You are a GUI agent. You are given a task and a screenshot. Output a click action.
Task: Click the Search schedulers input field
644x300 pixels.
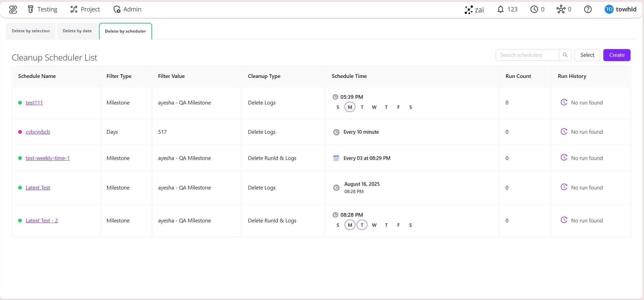527,55
